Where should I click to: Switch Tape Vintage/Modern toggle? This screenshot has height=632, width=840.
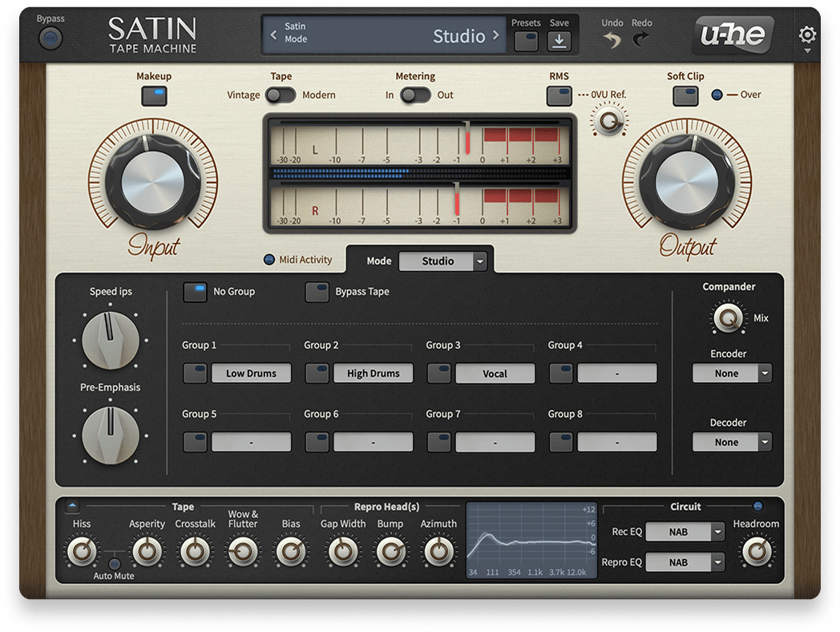281,95
